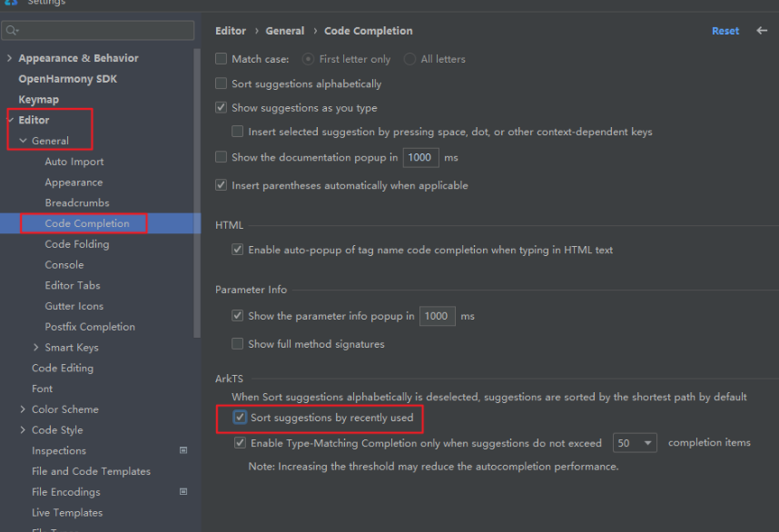This screenshot has width=779, height=532.
Task: Click the DevEco app icon in title bar
Action: pyautogui.click(x=11, y=3)
